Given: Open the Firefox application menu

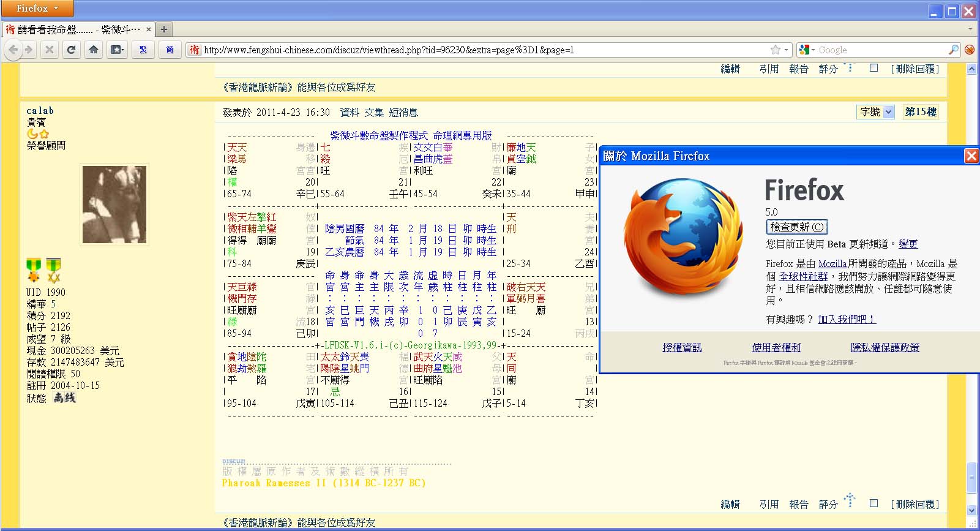Looking at the screenshot, I should [x=37, y=9].
